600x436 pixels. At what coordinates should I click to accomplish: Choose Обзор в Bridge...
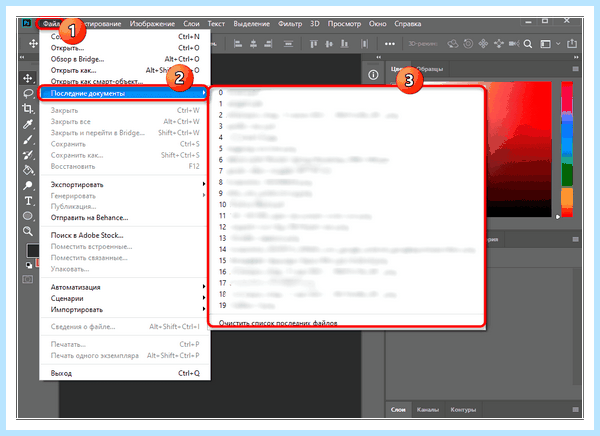click(x=125, y=59)
